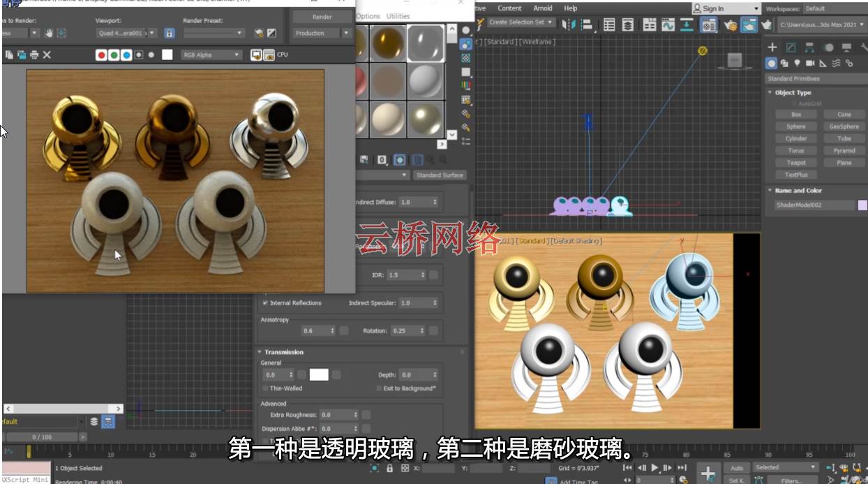Toggle checker background for sample slot

(465, 58)
